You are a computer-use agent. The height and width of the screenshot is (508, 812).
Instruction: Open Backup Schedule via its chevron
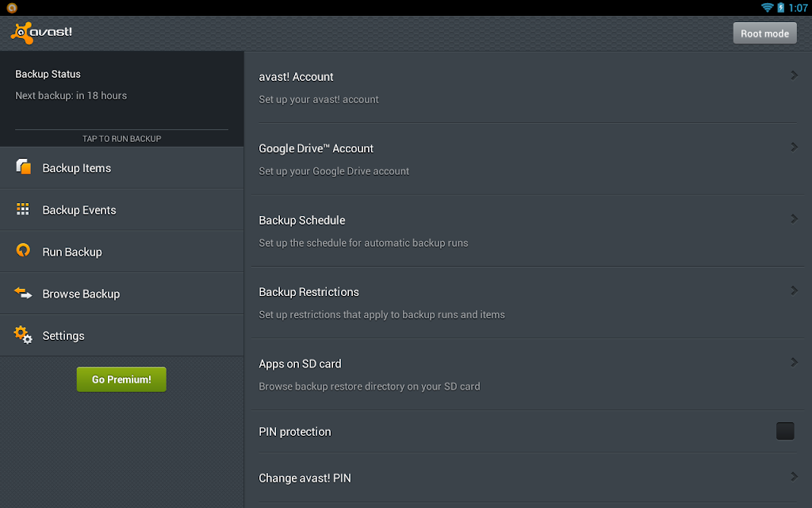pos(794,219)
